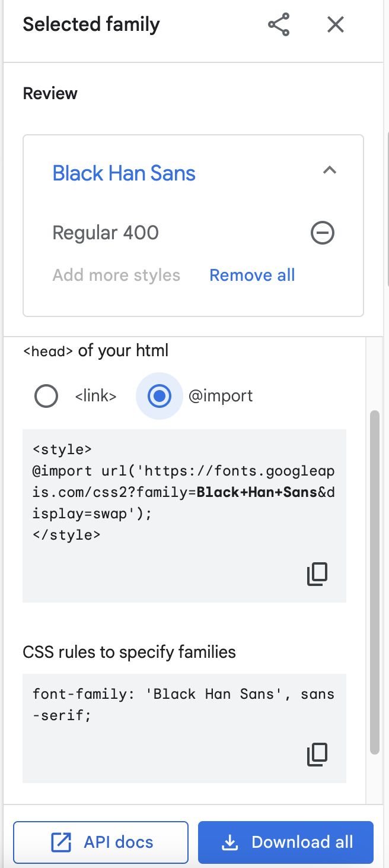Click the '<head> of your html' text

(x=95, y=351)
